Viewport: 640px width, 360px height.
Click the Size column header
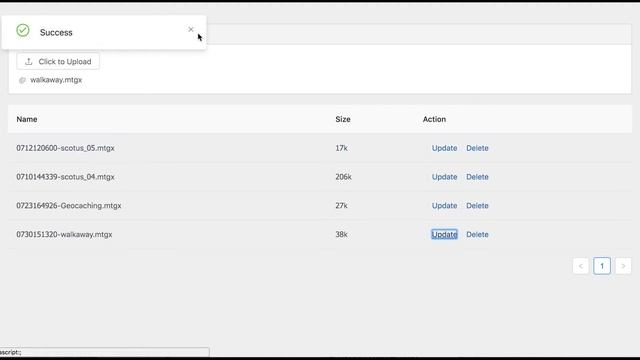point(343,119)
